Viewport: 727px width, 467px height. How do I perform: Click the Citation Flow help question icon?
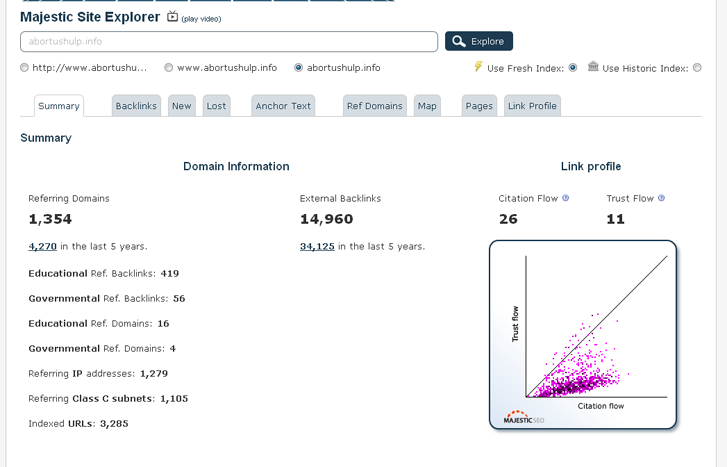[566, 198]
